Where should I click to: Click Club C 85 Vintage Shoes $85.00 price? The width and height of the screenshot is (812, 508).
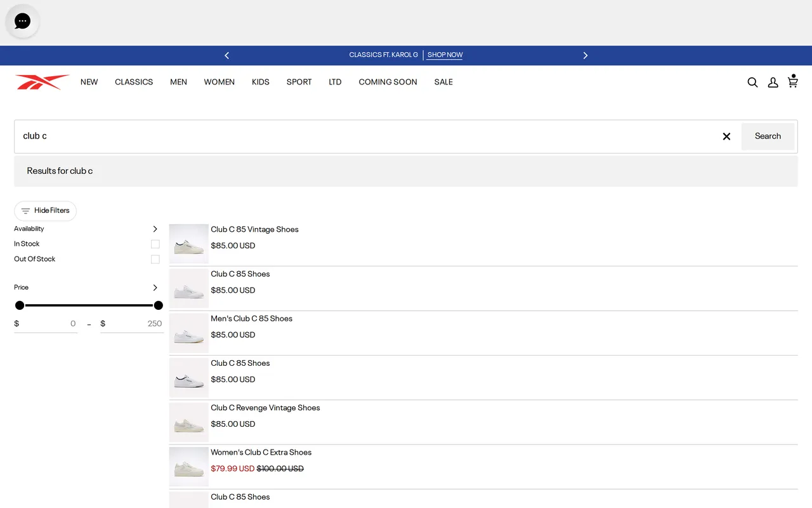coord(233,246)
